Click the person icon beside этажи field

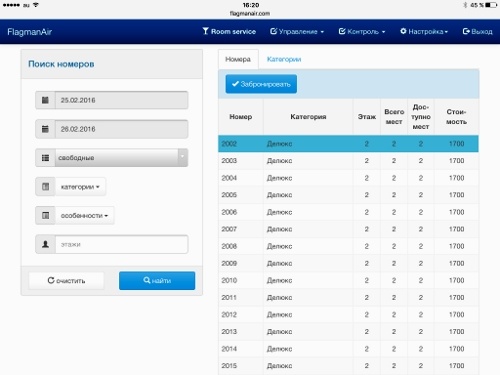(45, 244)
